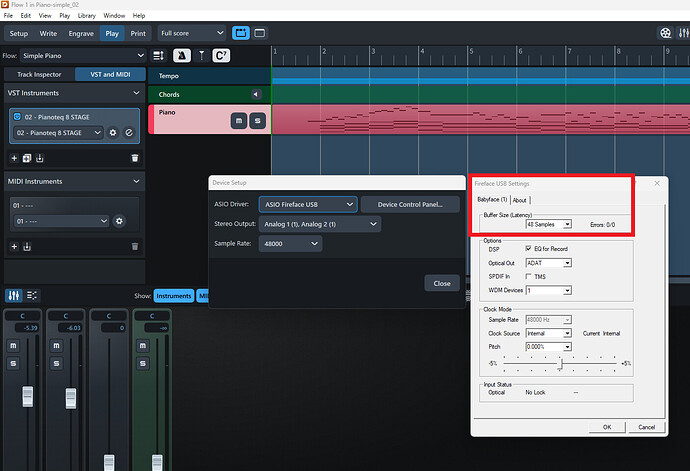The height and width of the screenshot is (471, 690).
Task: Cancel the Fireface USB Settings dialog
Action: coord(646,427)
